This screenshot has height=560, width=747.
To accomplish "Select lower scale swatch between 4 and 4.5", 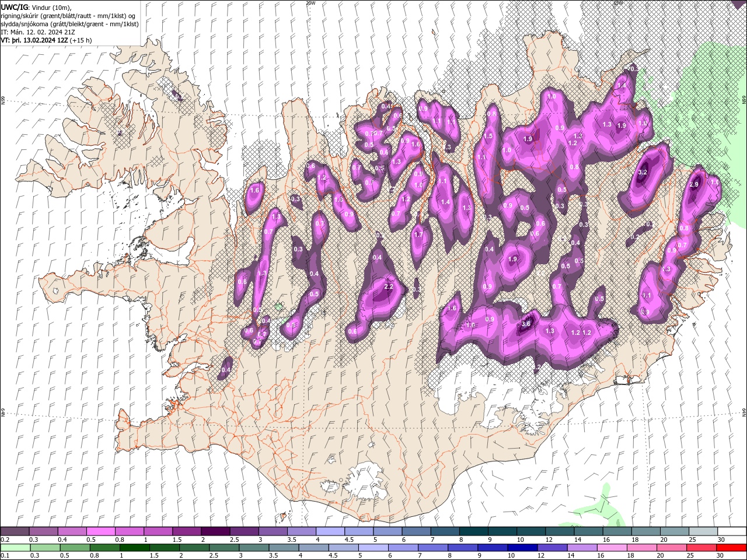I will (313, 548).
